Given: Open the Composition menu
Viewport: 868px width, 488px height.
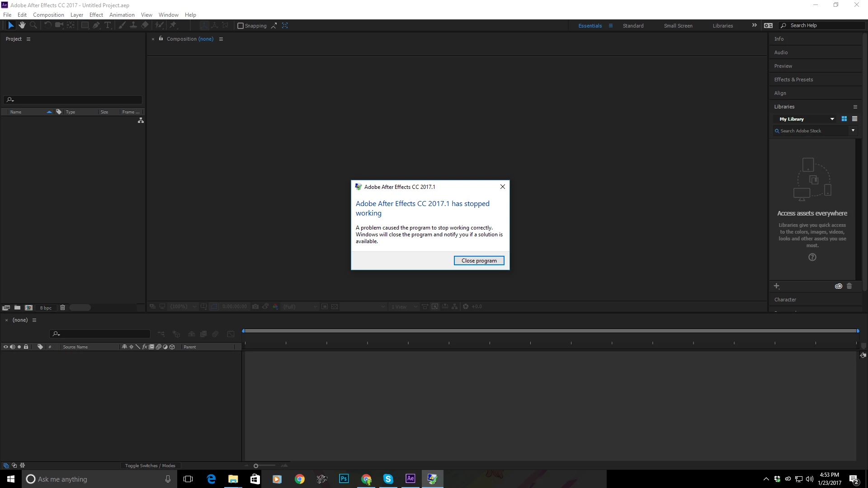Looking at the screenshot, I should [x=48, y=15].
